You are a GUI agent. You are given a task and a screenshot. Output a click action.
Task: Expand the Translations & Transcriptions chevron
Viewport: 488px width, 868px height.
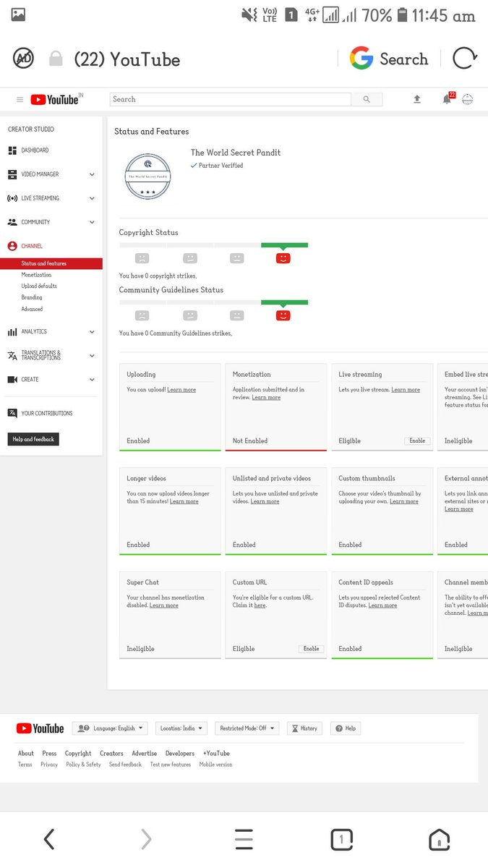(92, 355)
